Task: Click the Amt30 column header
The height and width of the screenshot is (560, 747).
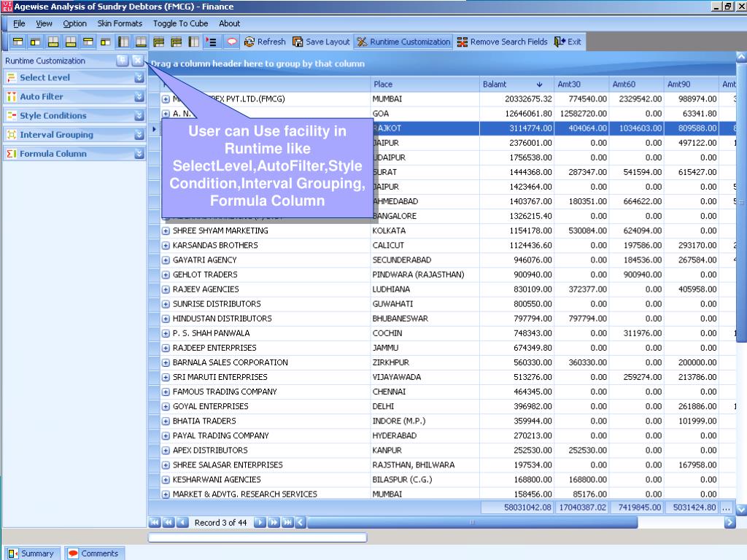Action: (x=581, y=85)
